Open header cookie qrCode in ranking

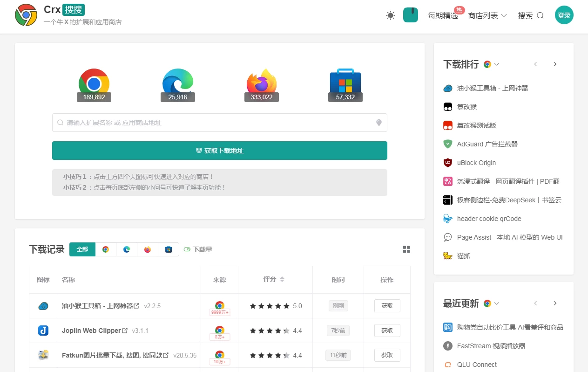[x=489, y=219]
